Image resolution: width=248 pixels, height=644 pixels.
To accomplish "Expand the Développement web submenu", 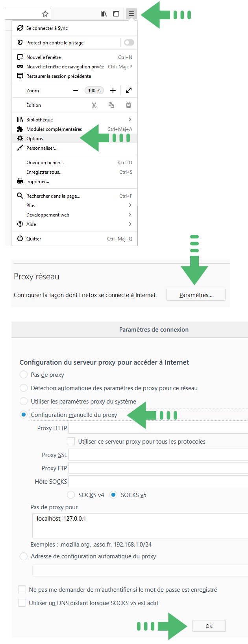I will 130,215.
